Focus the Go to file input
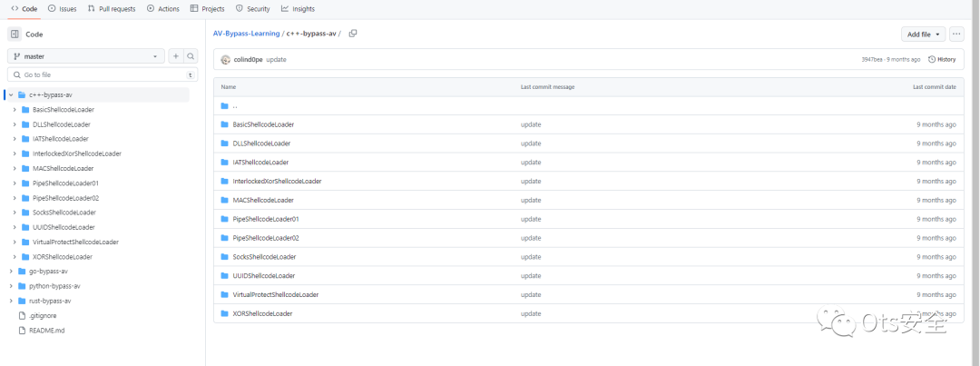This screenshot has height=366, width=980. [103, 74]
